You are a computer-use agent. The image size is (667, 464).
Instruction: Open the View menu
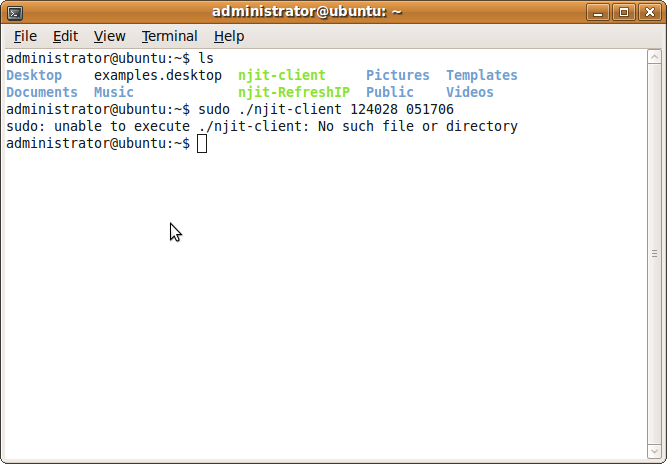(109, 36)
